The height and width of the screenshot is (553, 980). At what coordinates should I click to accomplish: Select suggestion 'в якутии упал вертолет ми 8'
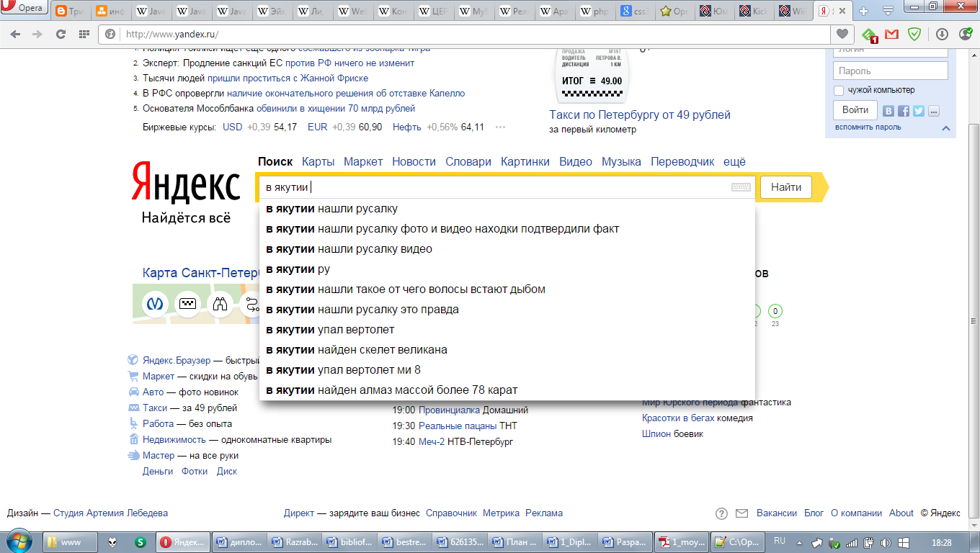click(x=507, y=370)
